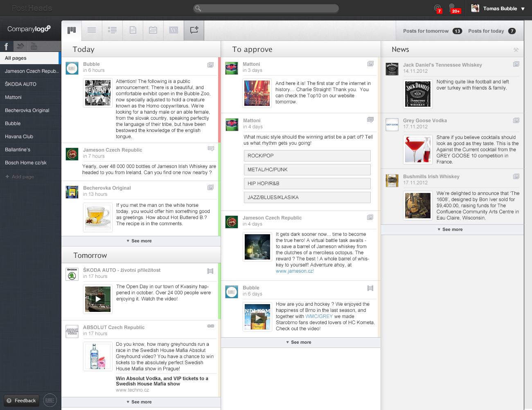Select ŠKODA AUTO page in sidebar

click(x=30, y=84)
